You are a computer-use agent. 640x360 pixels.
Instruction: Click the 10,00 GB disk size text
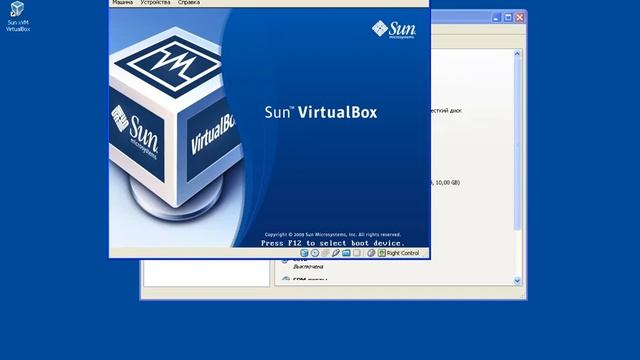(x=448, y=182)
